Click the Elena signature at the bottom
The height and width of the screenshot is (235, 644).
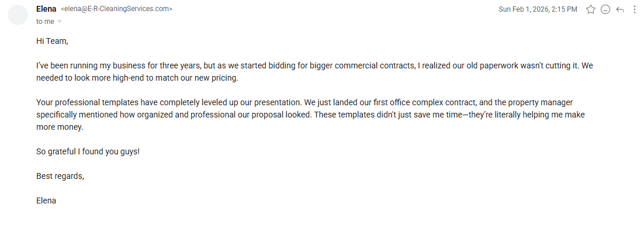[x=46, y=201]
